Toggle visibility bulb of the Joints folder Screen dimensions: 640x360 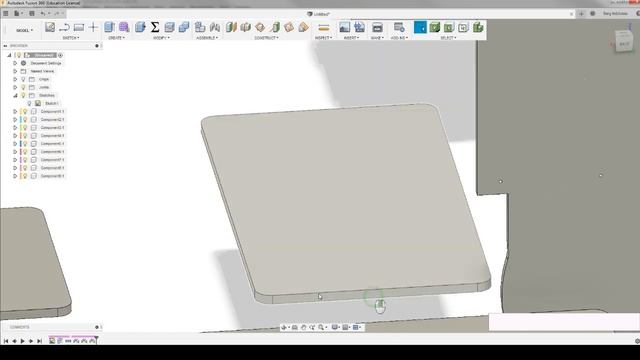coord(23,87)
